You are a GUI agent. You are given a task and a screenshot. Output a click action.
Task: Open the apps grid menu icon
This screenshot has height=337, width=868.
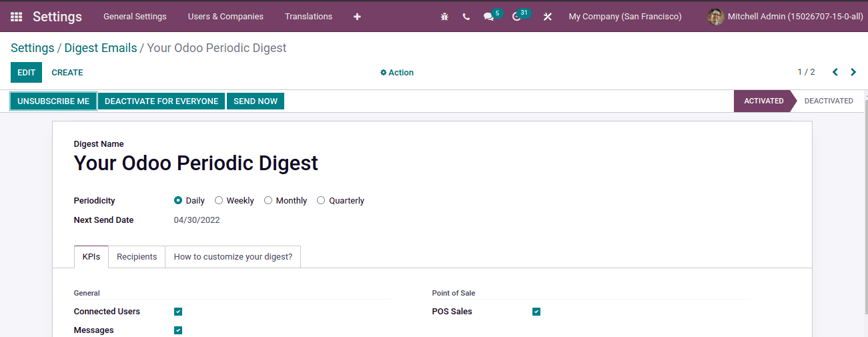[x=16, y=17]
